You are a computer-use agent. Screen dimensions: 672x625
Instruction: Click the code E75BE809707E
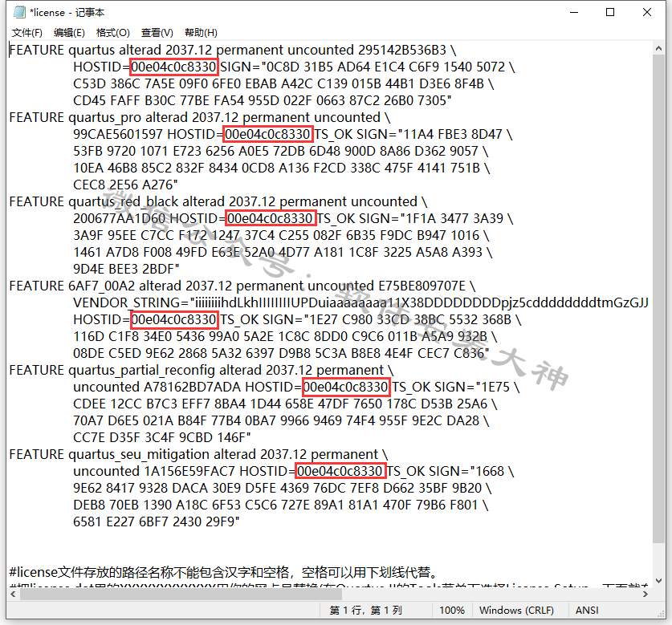(422, 286)
